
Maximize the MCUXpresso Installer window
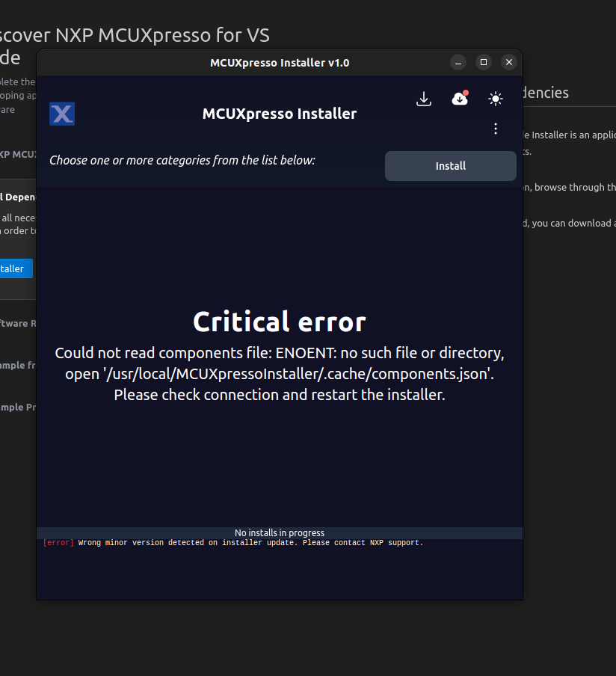[484, 62]
